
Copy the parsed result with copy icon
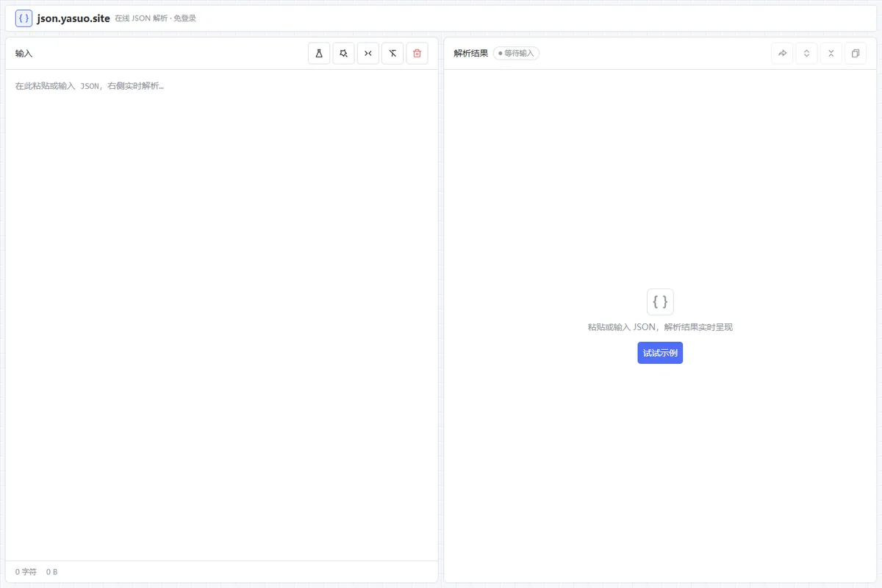[855, 54]
